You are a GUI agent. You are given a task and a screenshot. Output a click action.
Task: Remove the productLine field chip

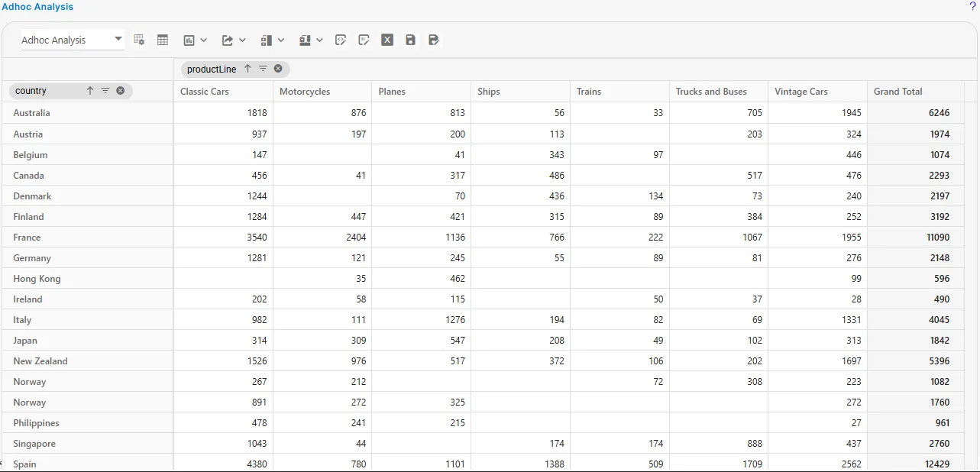[278, 69]
